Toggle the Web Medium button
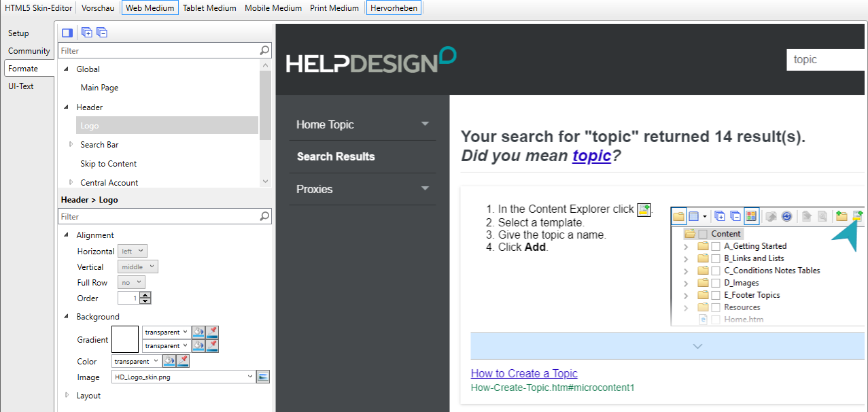 [x=150, y=8]
